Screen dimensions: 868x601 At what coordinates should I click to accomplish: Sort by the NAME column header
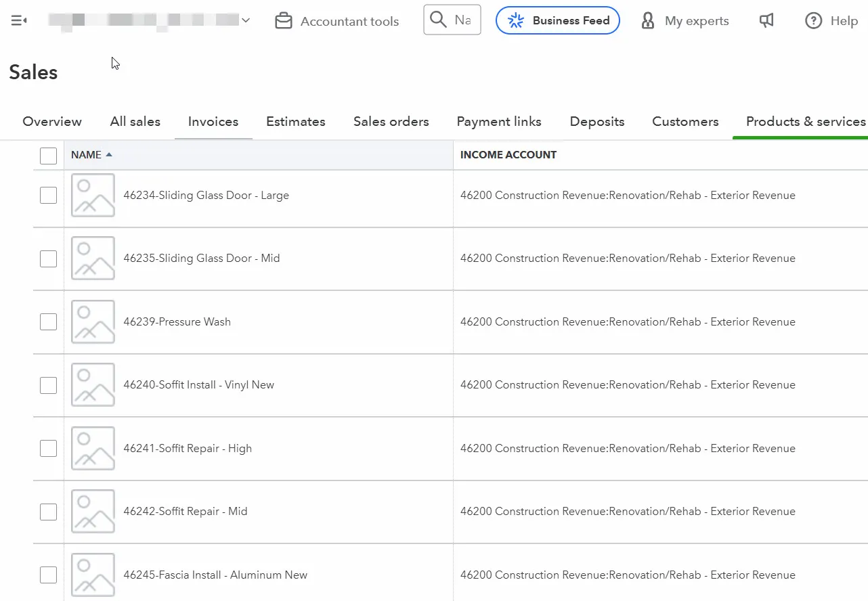pos(86,155)
